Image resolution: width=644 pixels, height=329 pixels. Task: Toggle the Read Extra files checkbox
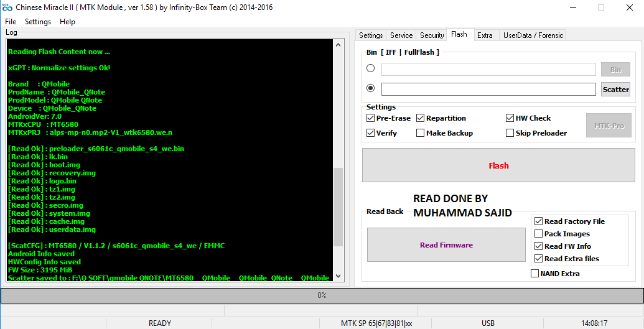[x=538, y=259]
